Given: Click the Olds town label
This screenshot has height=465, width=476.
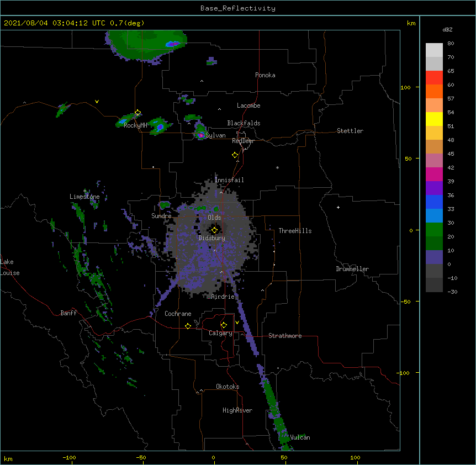Looking at the screenshot, I should pos(214,218).
